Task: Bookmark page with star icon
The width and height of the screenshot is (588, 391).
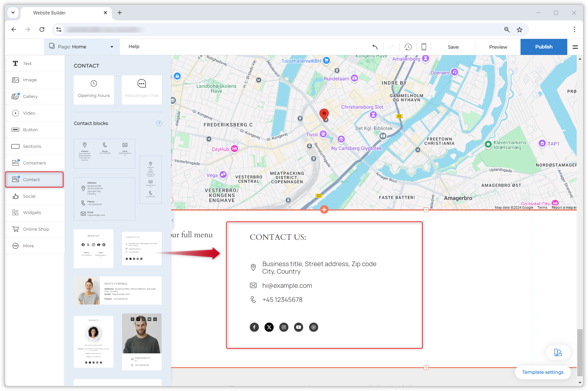Action: point(520,29)
